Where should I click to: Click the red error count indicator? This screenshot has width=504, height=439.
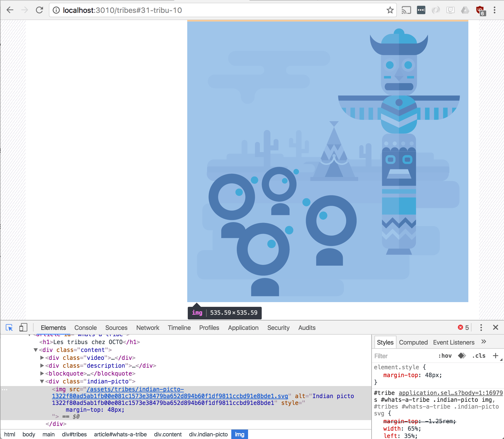(463, 328)
